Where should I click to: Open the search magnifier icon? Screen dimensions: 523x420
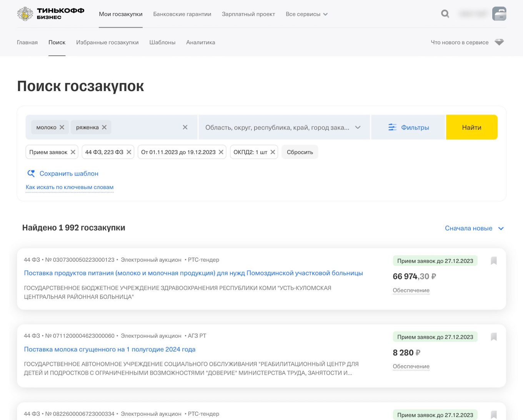(445, 14)
